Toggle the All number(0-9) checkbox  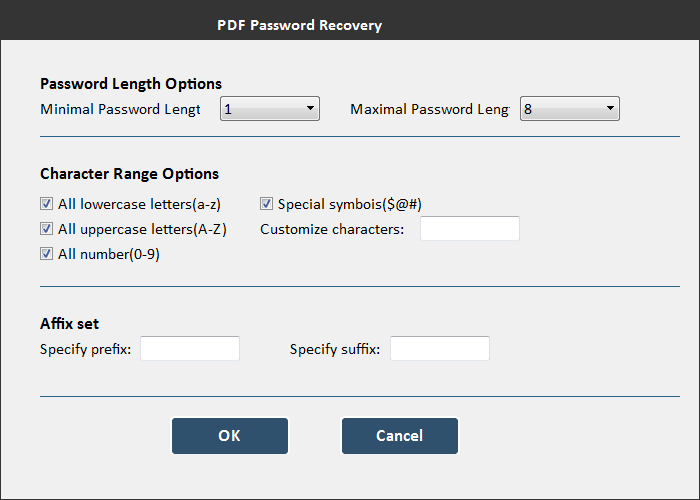[46, 254]
